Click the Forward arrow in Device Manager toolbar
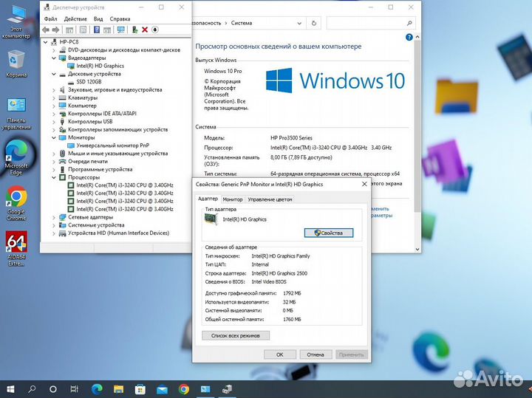Viewport: 532px width, 398px height. [x=55, y=30]
